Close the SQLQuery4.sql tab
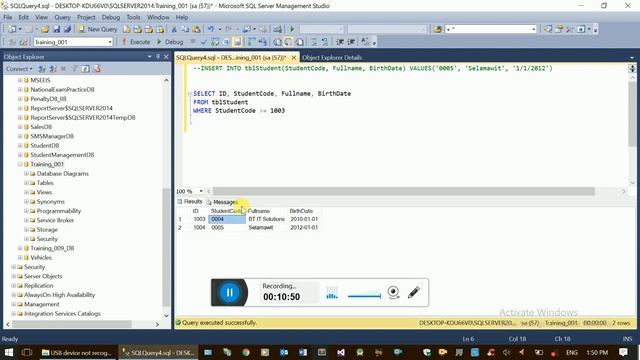640x360 pixels. tap(293, 57)
